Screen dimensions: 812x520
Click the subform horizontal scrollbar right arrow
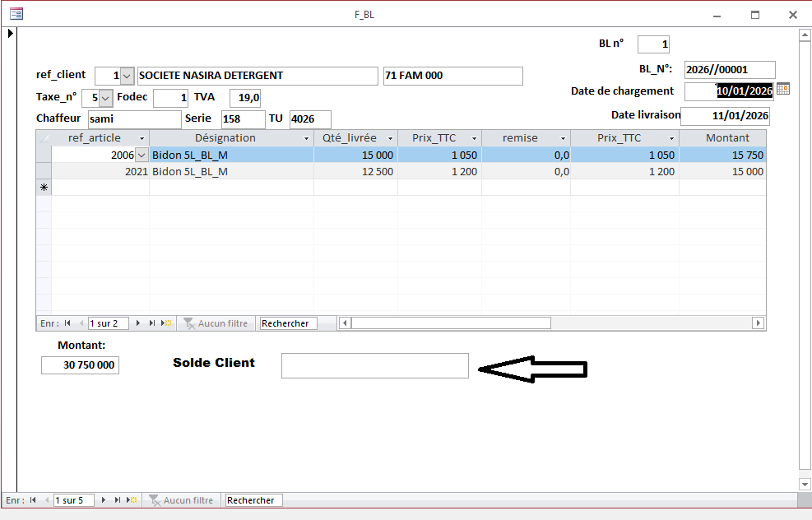pyautogui.click(x=758, y=323)
